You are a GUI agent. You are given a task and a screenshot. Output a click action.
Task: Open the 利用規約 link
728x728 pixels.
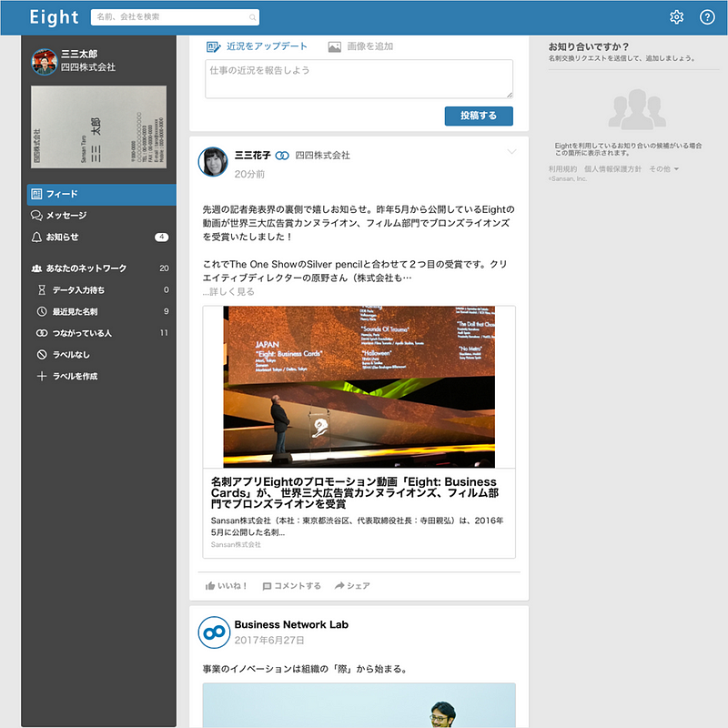point(562,169)
